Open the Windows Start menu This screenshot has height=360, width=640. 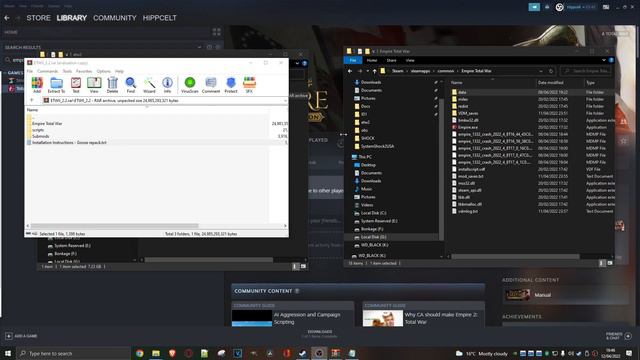pos(8,353)
